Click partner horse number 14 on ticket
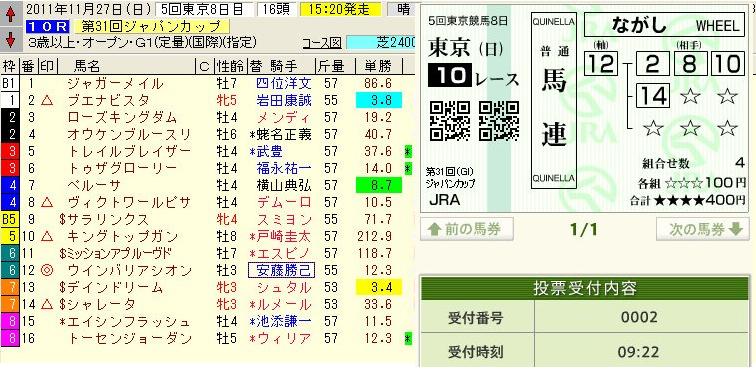 point(653,95)
